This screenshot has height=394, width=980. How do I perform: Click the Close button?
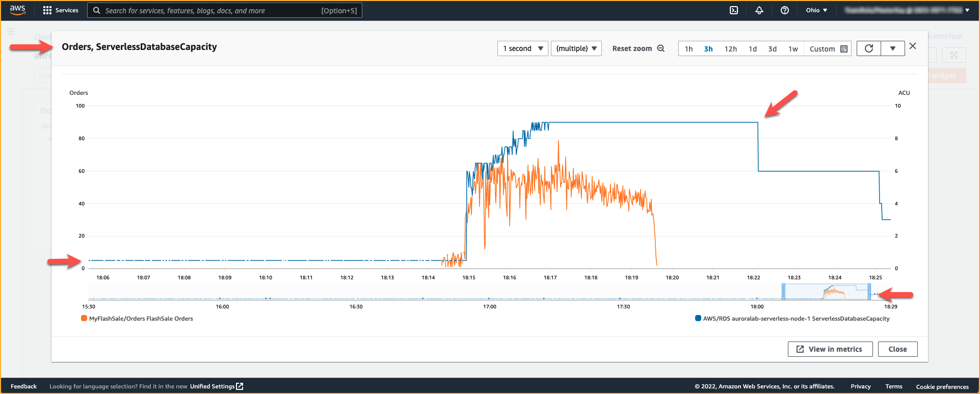click(x=897, y=349)
